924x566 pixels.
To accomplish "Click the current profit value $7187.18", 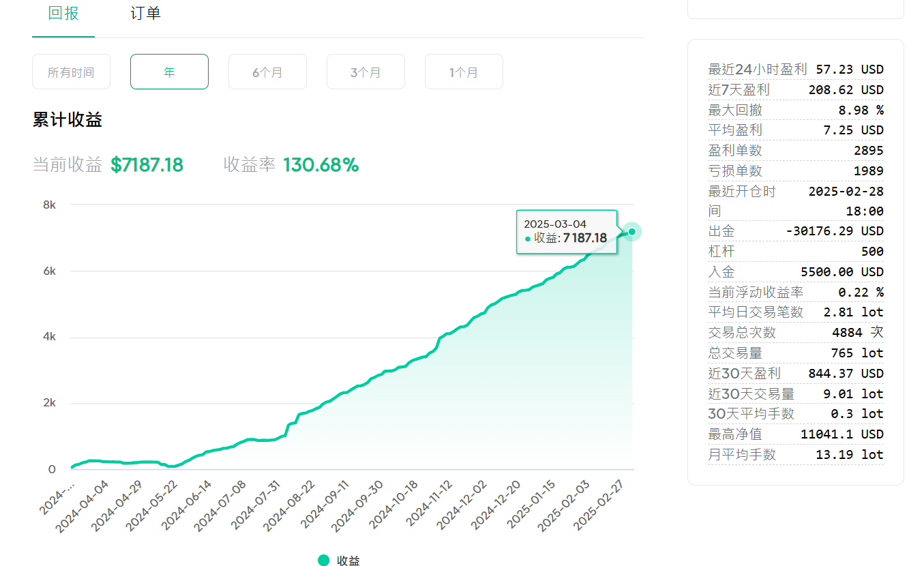I will (x=147, y=165).
